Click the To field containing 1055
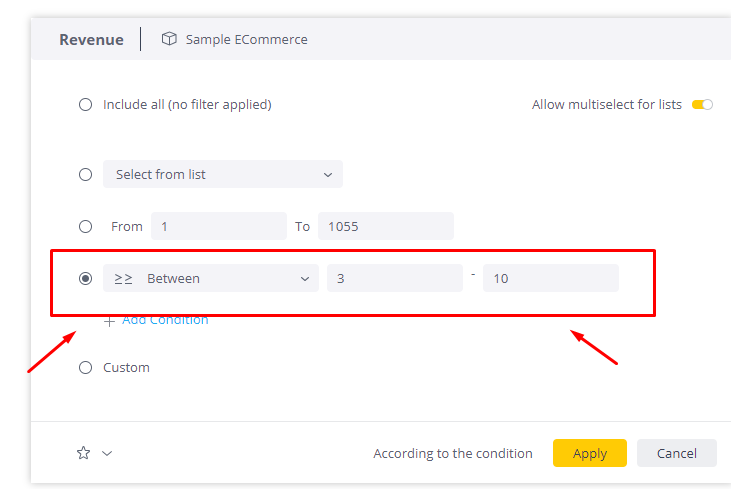This screenshot has height=489, width=731. coord(385,226)
